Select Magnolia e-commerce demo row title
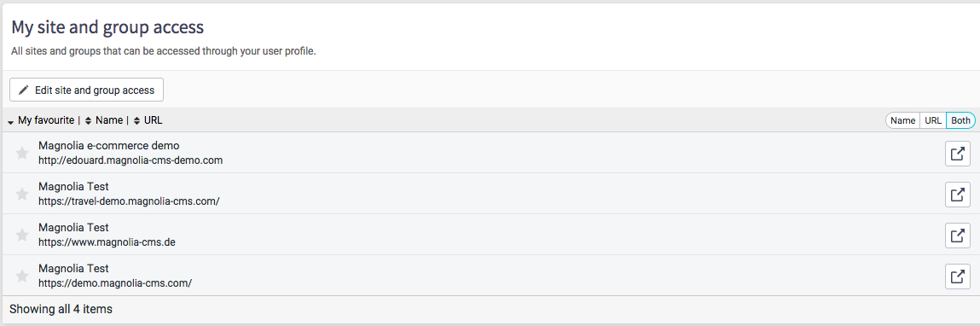980x326 pixels. (109, 146)
